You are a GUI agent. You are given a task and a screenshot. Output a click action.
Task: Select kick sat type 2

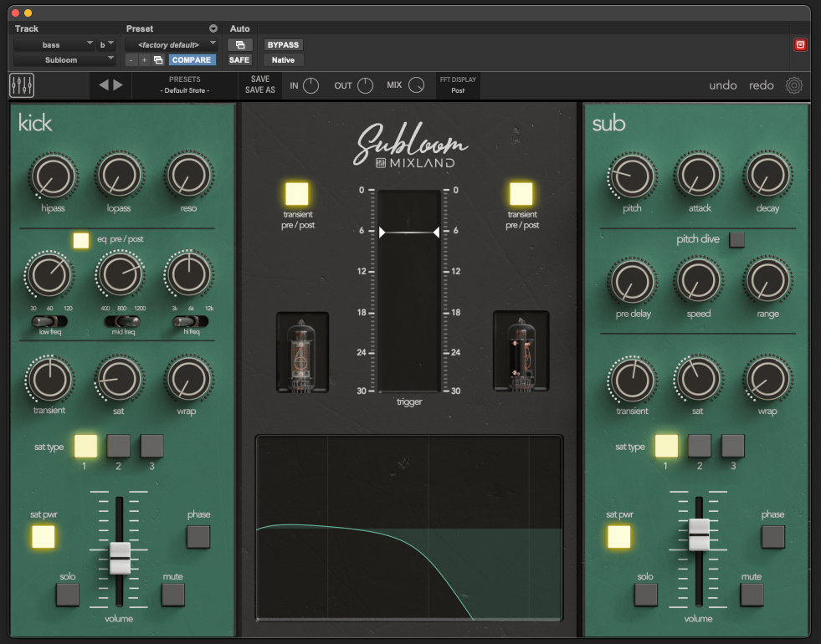click(x=118, y=446)
